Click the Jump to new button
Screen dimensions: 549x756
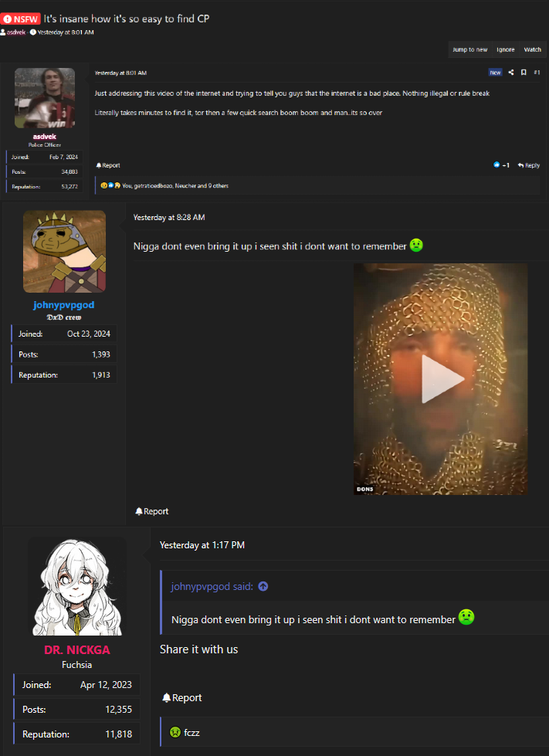tap(469, 49)
